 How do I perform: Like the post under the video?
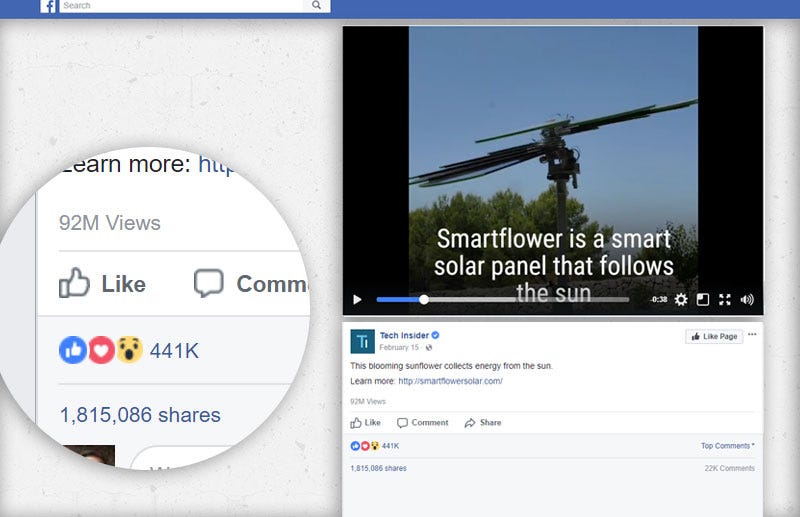(365, 423)
